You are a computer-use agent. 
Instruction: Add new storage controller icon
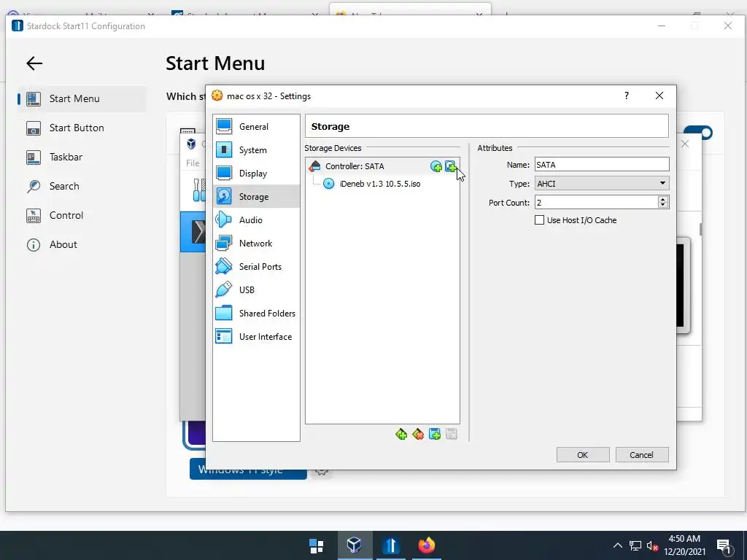click(x=401, y=434)
